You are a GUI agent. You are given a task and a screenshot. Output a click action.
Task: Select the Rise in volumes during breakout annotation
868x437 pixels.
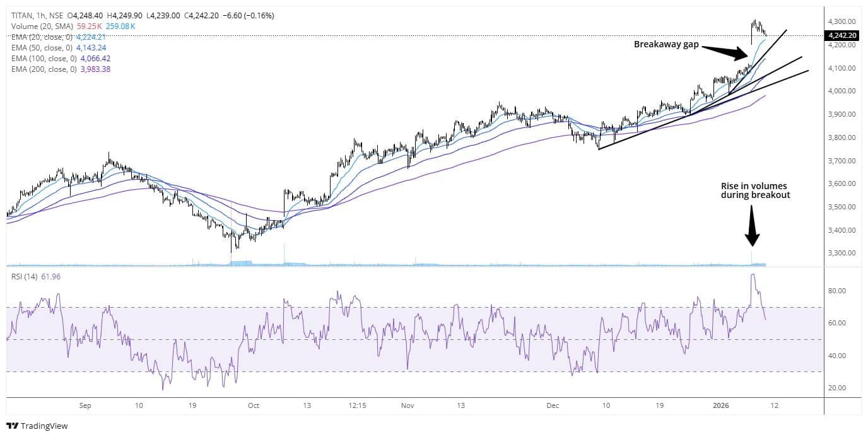click(x=755, y=191)
